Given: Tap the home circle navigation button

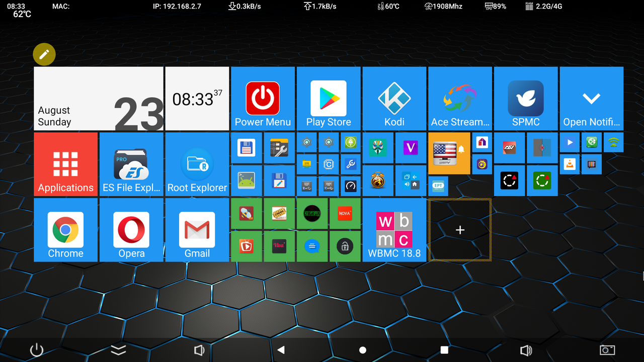Looking at the screenshot, I should (x=363, y=350).
